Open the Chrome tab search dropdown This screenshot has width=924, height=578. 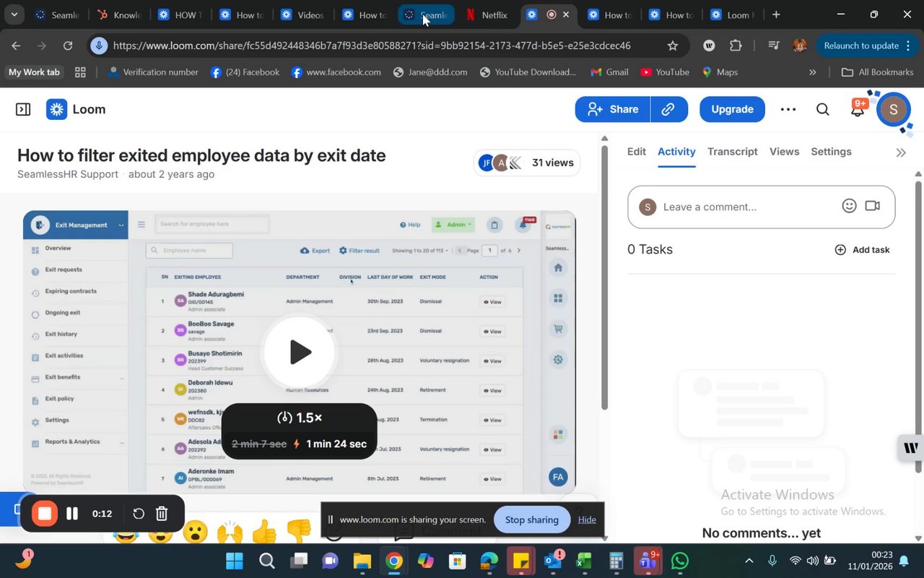pyautogui.click(x=14, y=14)
